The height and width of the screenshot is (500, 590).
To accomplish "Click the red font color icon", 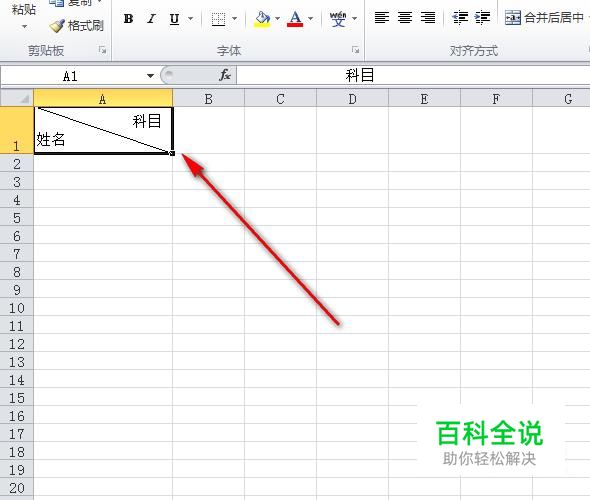I will click(295, 18).
